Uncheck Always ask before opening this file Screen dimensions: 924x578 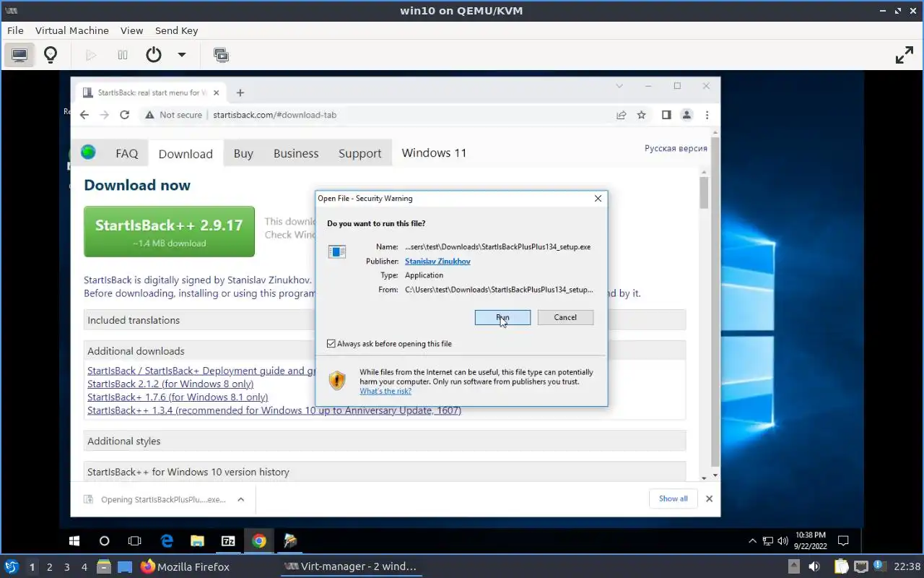[331, 344]
